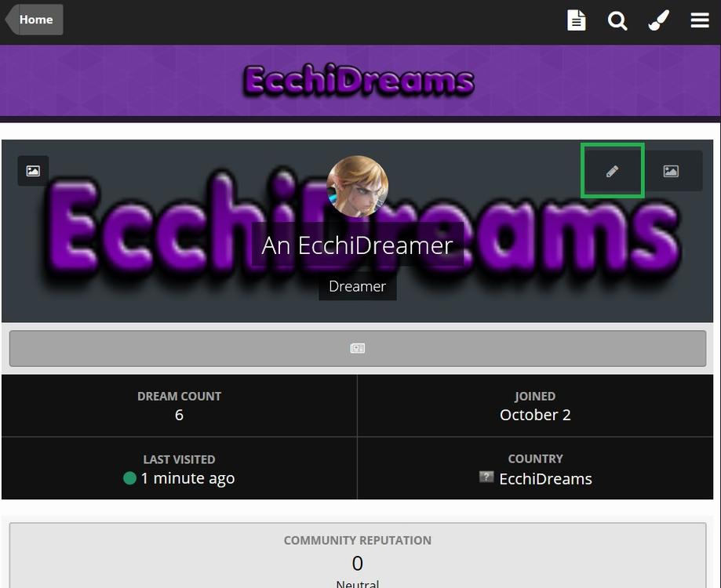Click the country flag question mark icon
This screenshot has width=721, height=588.
coord(486,477)
